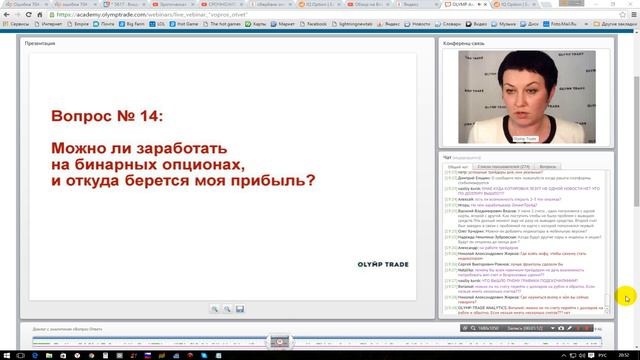This screenshot has height=360, width=640.
Task: Open the Facebook bookmark folder
Action: click(313, 24)
